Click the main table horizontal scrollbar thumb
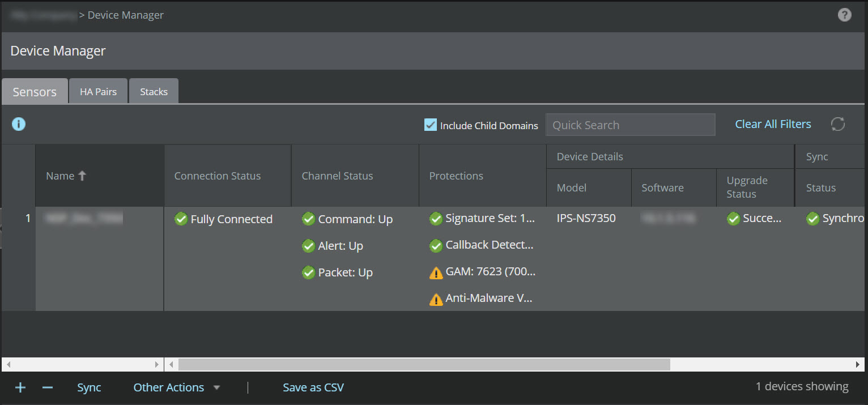Screen dimensions: 868x405 (x=424, y=364)
